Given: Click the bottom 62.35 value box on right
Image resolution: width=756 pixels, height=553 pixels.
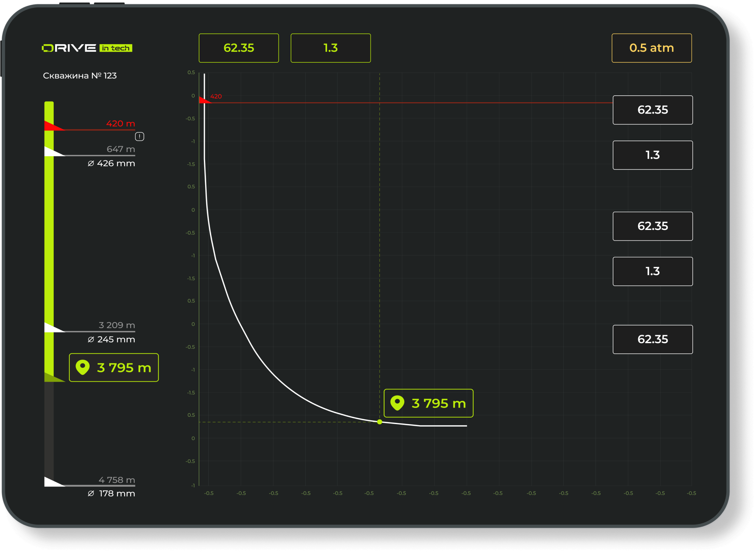Looking at the screenshot, I should [x=653, y=339].
